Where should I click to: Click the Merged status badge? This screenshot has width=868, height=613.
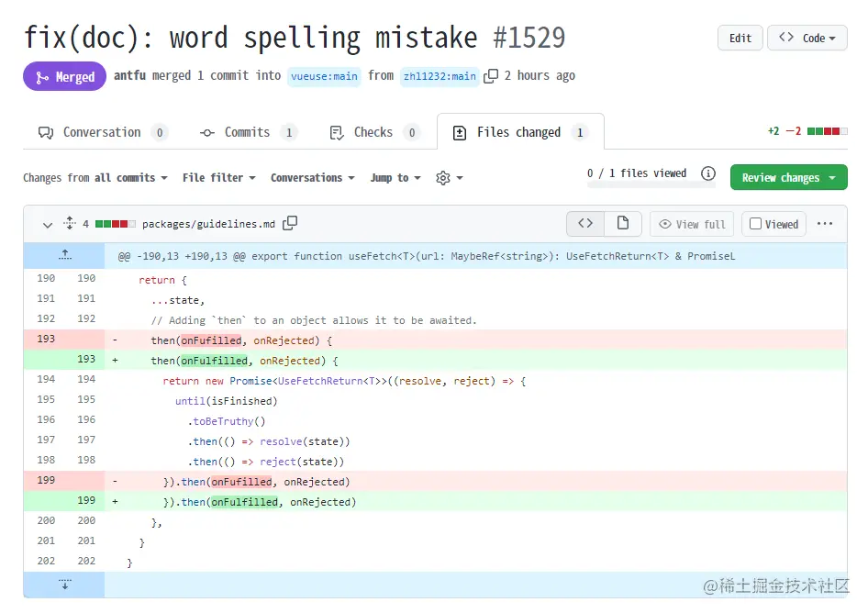click(65, 76)
